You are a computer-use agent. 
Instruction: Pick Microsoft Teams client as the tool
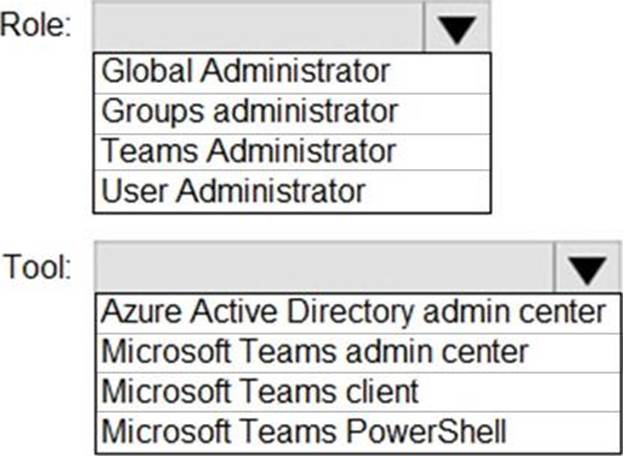tap(259, 390)
